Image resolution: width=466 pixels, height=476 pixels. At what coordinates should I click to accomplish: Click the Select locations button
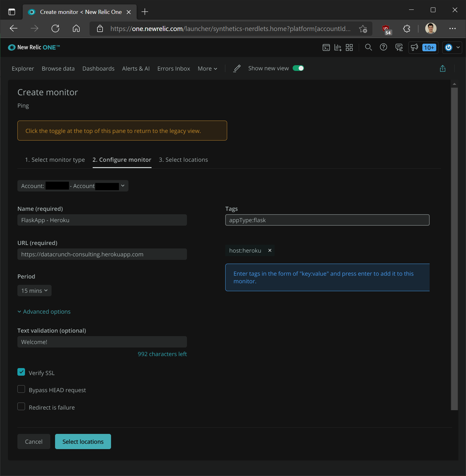coord(83,442)
